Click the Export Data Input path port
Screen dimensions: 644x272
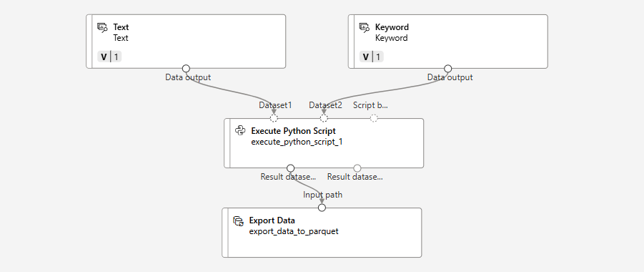click(x=322, y=208)
